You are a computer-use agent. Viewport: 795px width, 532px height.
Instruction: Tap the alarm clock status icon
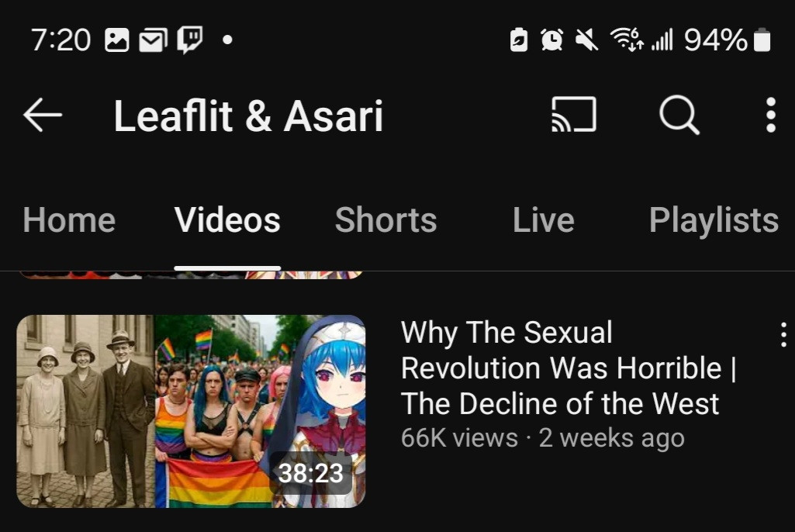coord(551,40)
